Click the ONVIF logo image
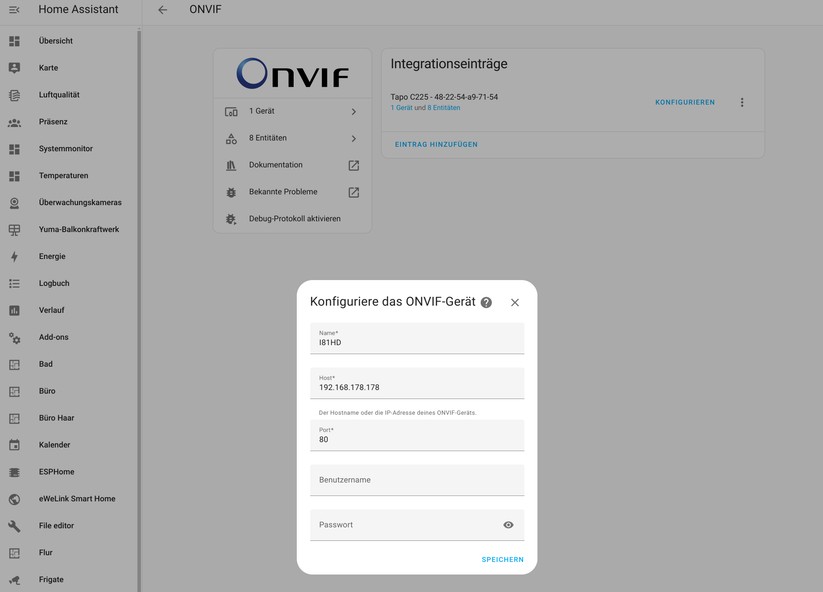The height and width of the screenshot is (592, 823). [x=292, y=73]
